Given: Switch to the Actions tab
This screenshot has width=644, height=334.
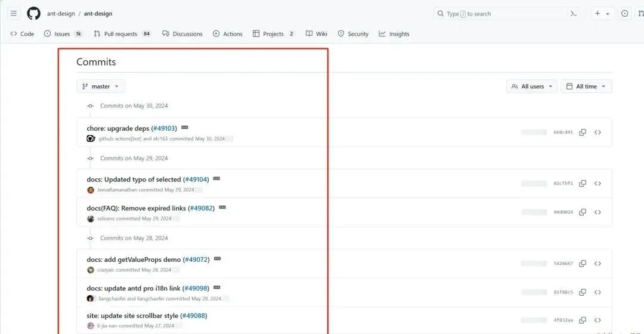Looking at the screenshot, I should (228, 33).
